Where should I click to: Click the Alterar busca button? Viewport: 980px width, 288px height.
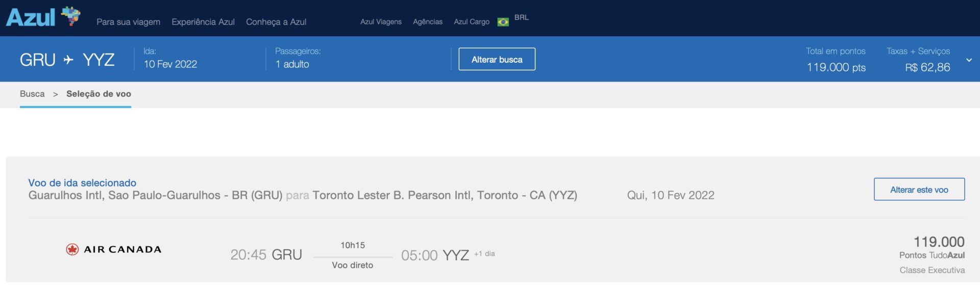click(497, 59)
